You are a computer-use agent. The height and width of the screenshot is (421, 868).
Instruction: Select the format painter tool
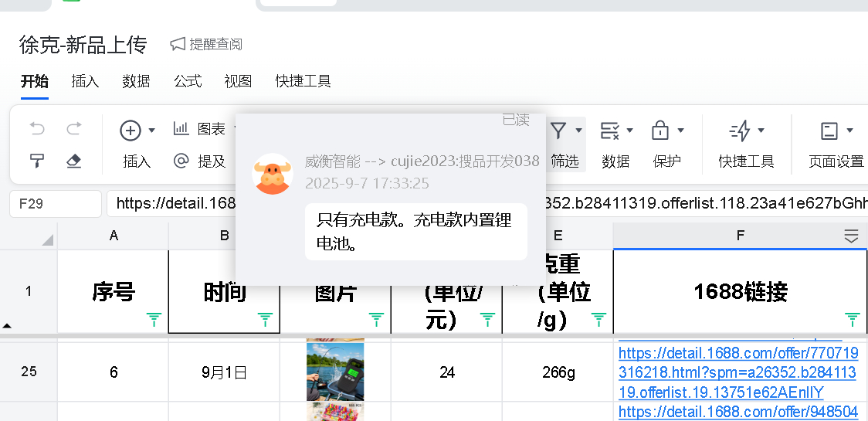click(x=37, y=161)
